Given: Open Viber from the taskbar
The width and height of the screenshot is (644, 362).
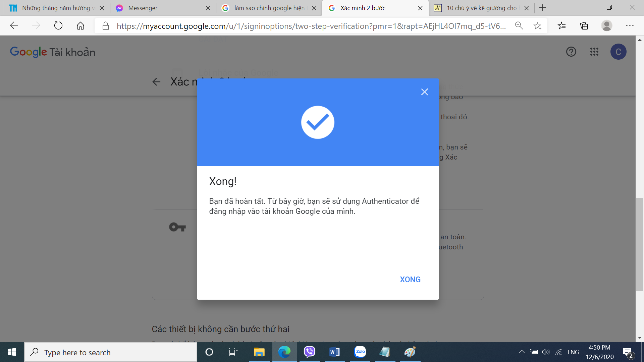Looking at the screenshot, I should point(309,352).
